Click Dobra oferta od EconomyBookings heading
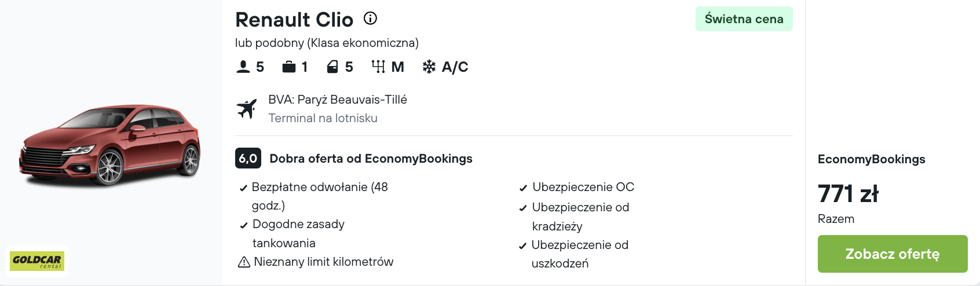 tap(371, 159)
